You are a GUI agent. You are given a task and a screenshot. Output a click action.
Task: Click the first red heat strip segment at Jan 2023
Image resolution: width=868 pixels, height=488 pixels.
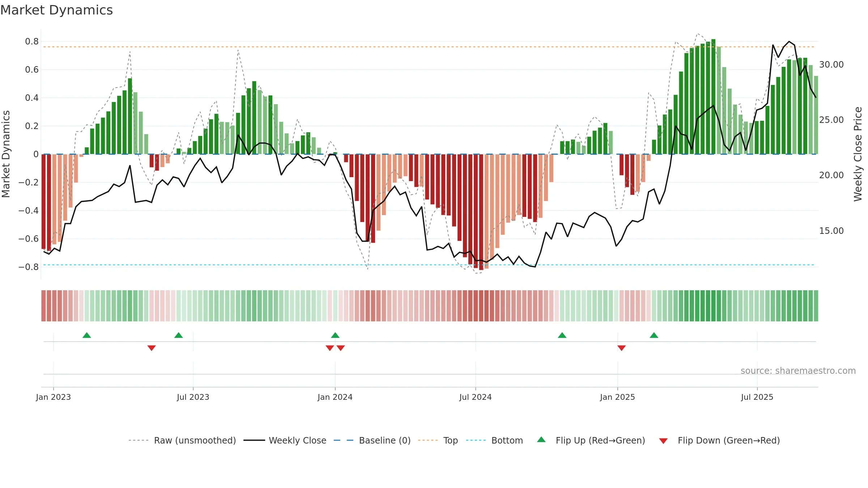click(43, 306)
